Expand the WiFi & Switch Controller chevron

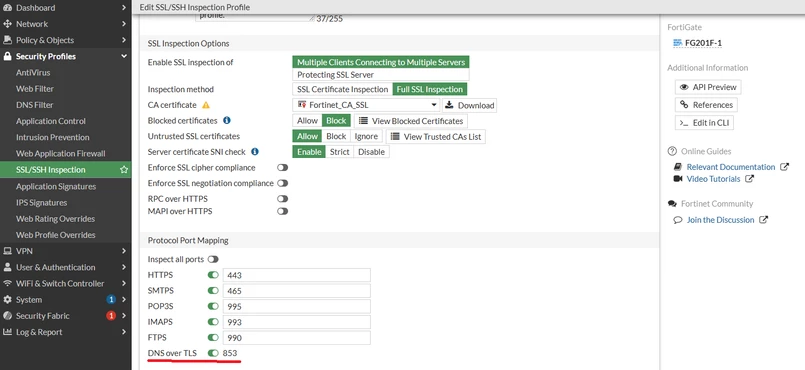[124, 283]
